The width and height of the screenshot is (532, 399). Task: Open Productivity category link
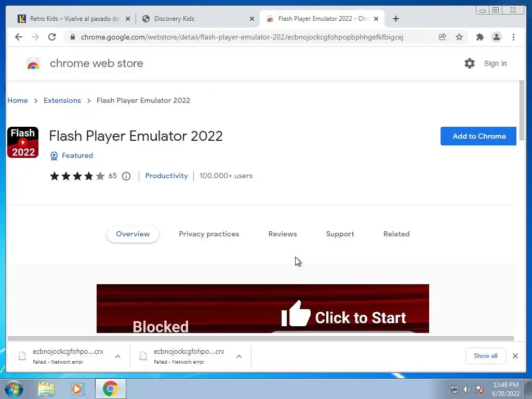(x=166, y=176)
